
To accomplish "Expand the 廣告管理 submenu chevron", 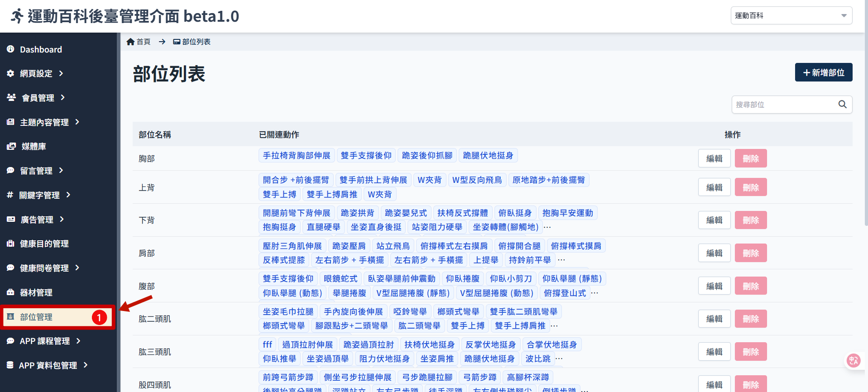I will (x=62, y=219).
